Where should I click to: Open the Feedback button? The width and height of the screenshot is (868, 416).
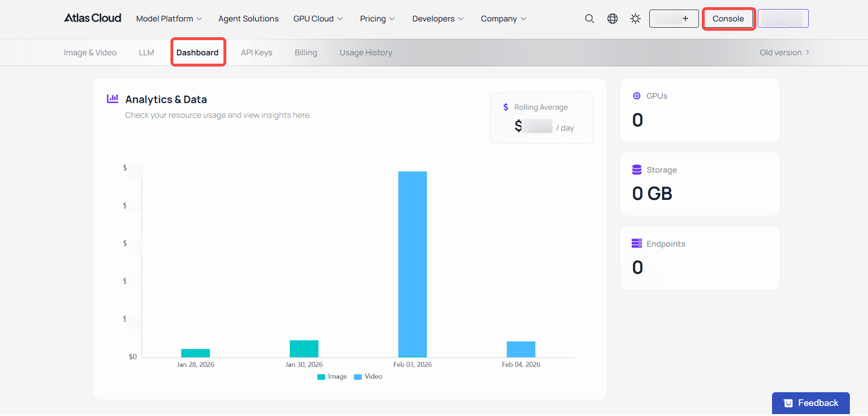point(811,403)
